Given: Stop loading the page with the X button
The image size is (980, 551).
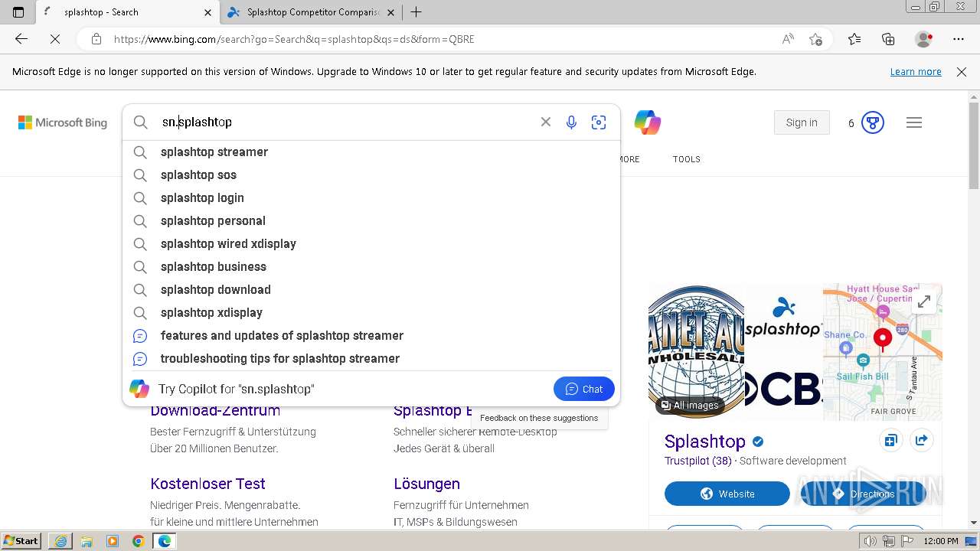Looking at the screenshot, I should click(55, 39).
